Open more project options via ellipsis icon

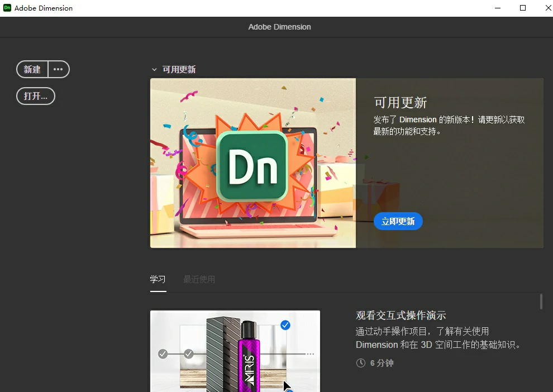[58, 69]
